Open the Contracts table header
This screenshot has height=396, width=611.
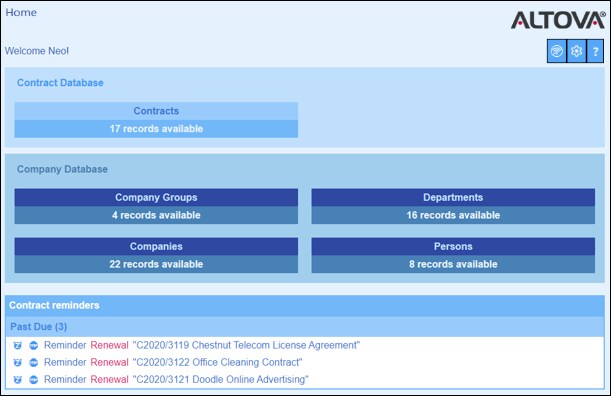[156, 111]
